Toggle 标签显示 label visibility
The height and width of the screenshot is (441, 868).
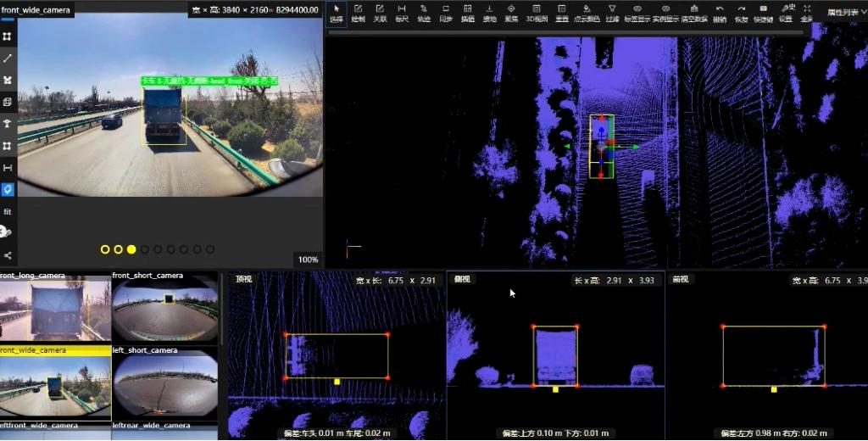pyautogui.click(x=637, y=14)
